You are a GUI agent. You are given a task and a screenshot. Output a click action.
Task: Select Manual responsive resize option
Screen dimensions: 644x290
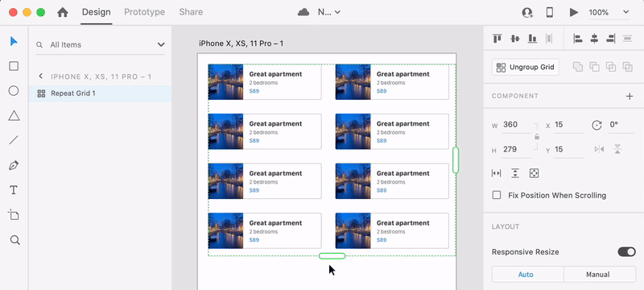click(x=597, y=275)
